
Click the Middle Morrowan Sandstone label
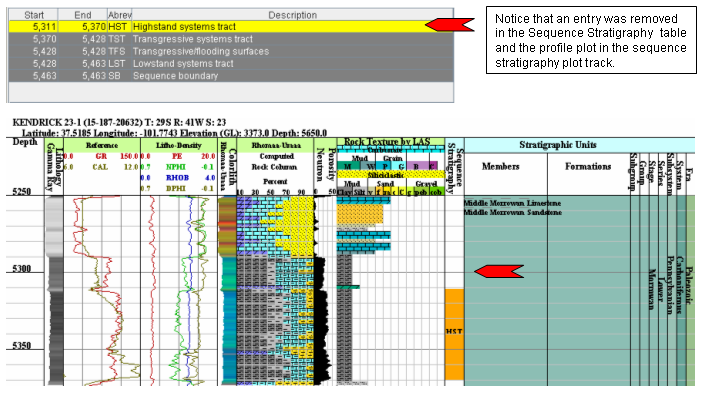tap(512, 212)
